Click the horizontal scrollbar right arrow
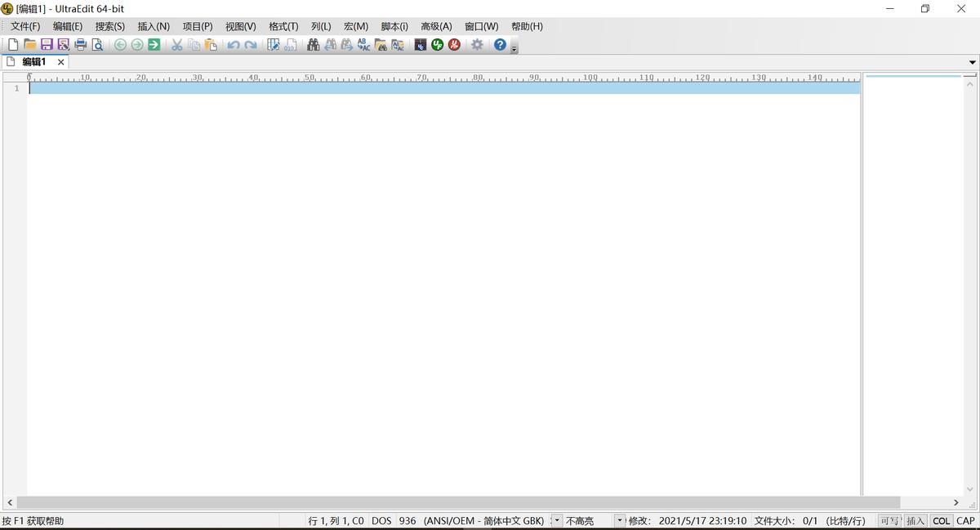Image resolution: width=980 pixels, height=530 pixels. click(955, 503)
